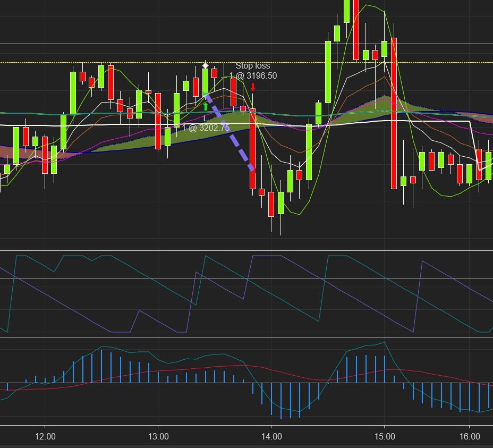The image size is (493, 448).
Task: Click the '1 @ 3202.75' entry price label
Action: [206, 128]
